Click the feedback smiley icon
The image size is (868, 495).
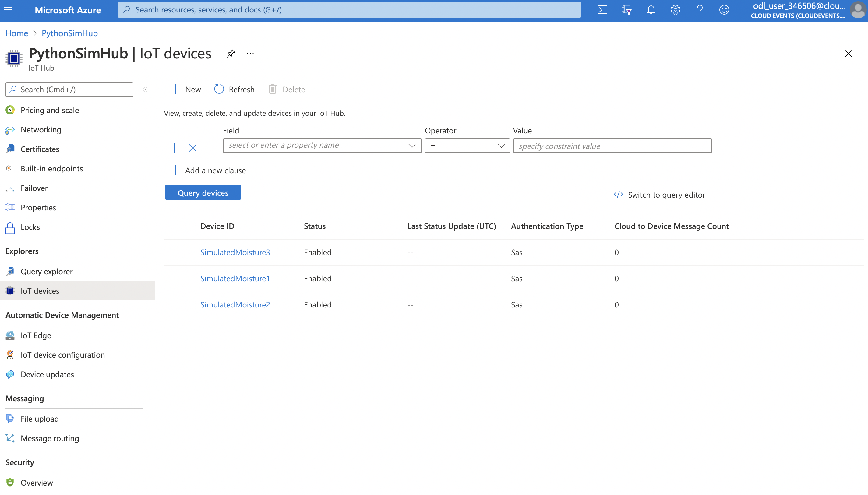[724, 9]
